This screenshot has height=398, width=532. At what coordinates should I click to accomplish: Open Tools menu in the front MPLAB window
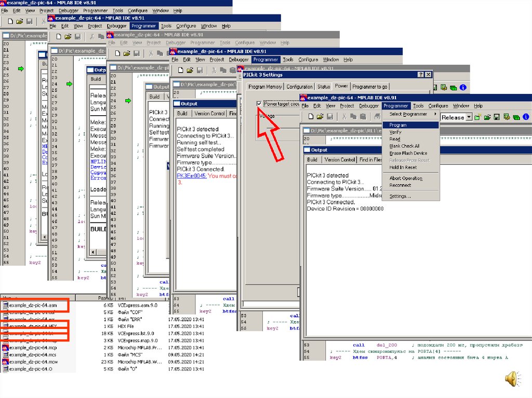tap(418, 106)
